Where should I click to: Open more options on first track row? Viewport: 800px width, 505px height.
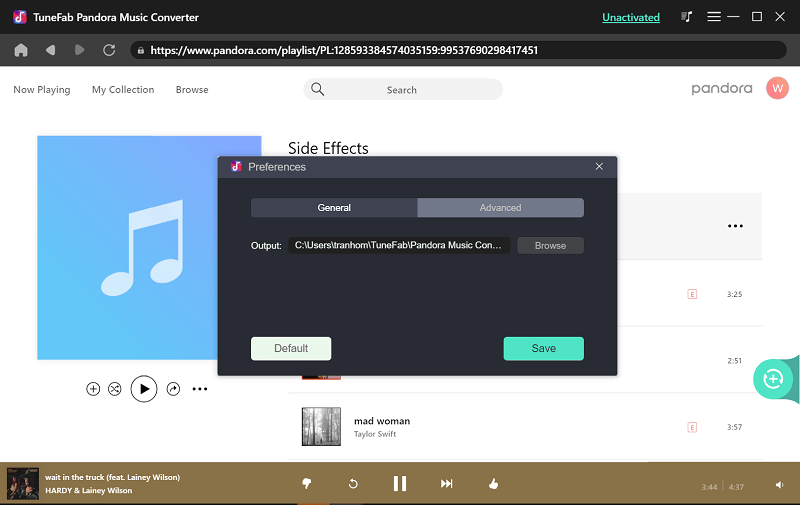[735, 226]
